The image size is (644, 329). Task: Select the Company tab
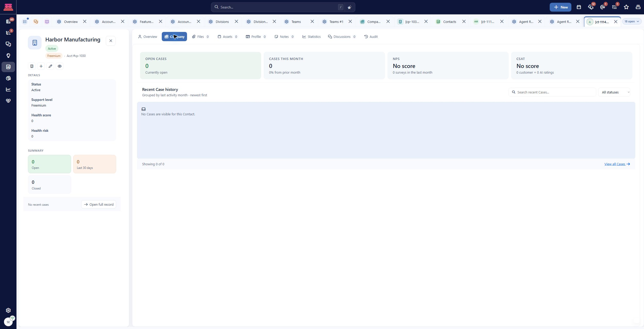[174, 37]
